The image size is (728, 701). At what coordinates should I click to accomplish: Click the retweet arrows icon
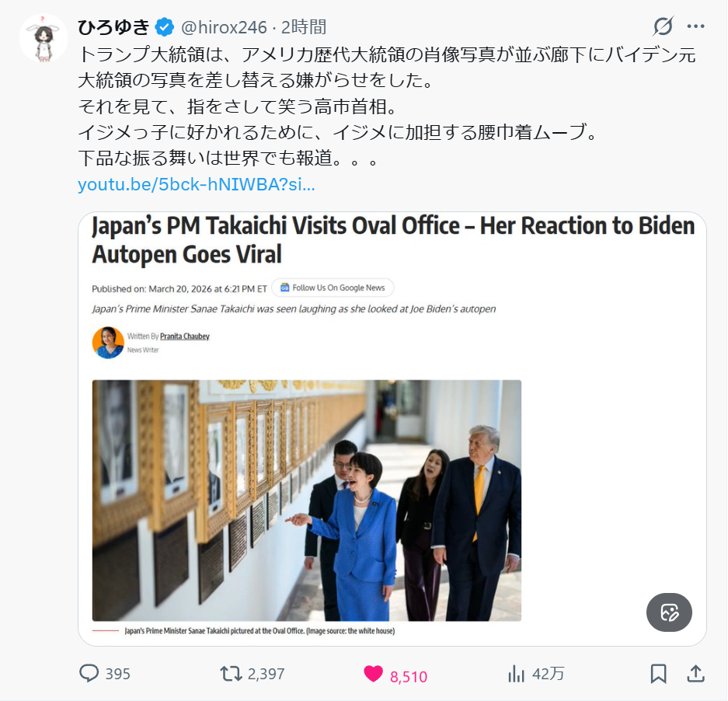pos(231,674)
